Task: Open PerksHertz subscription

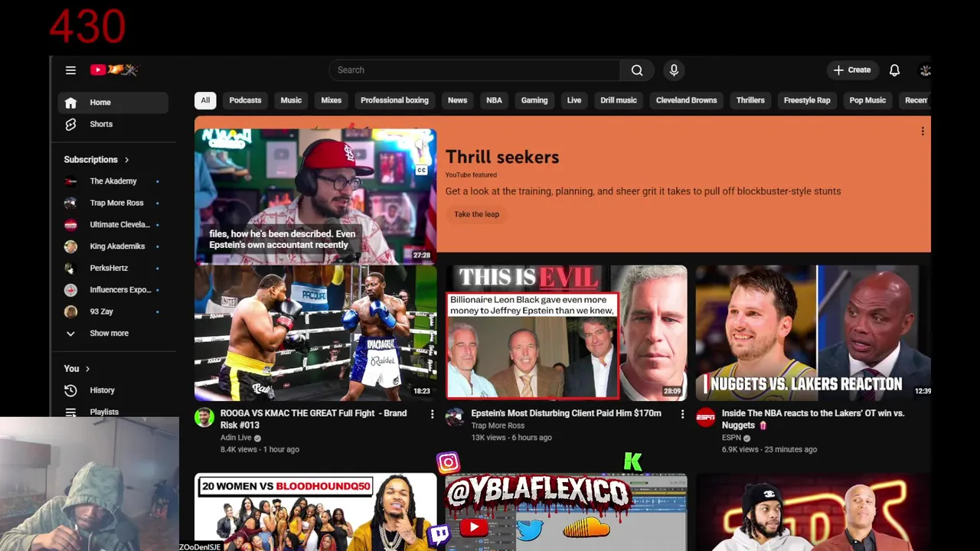Action: (113, 268)
